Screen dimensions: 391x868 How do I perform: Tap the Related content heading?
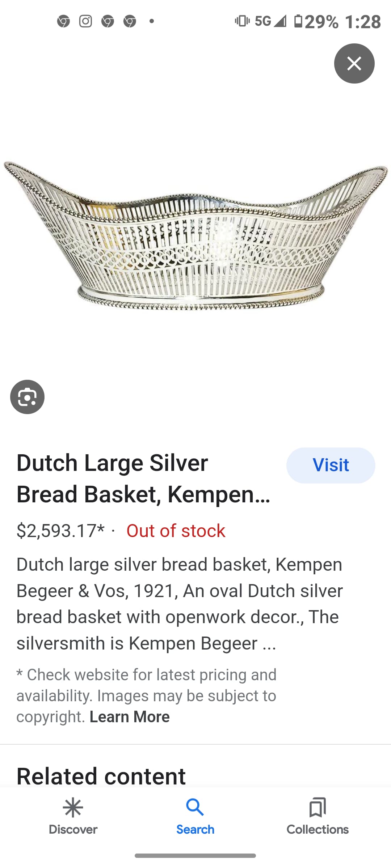[101, 776]
